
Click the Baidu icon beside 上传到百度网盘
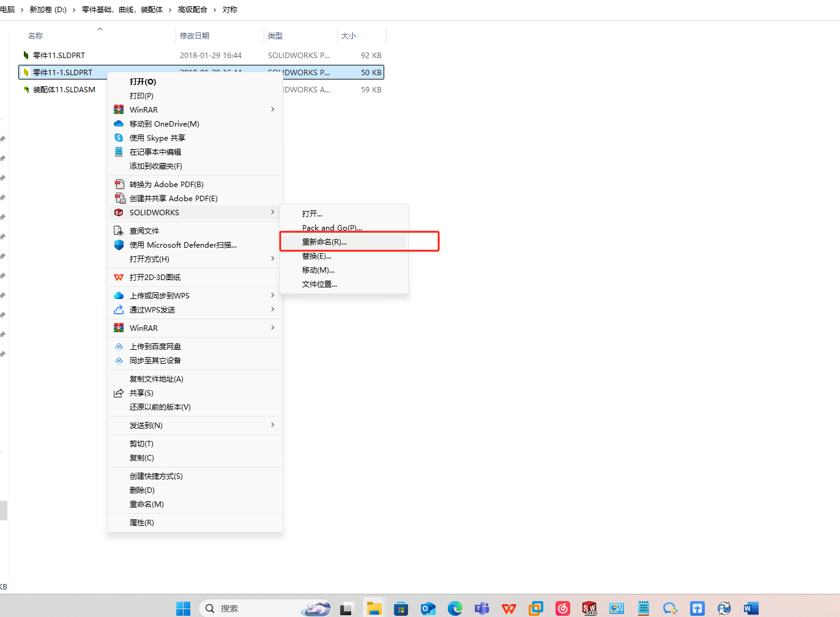coord(119,346)
